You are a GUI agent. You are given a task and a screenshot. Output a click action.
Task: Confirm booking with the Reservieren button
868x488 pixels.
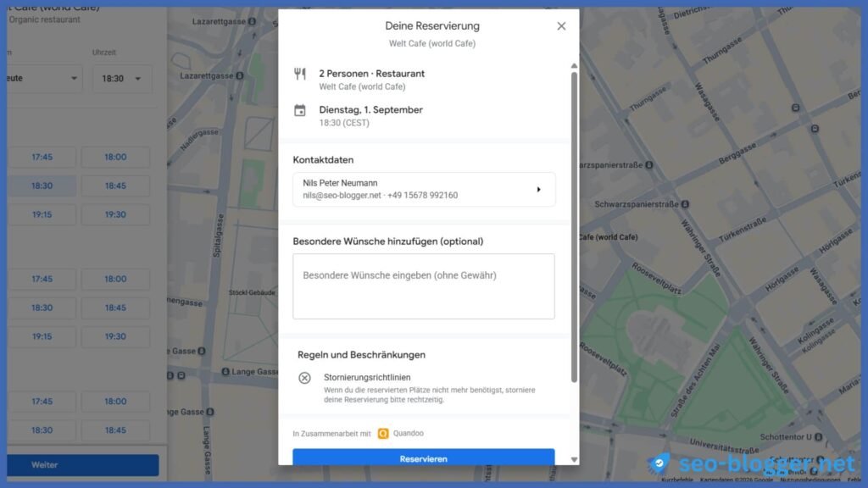pyautogui.click(x=424, y=457)
